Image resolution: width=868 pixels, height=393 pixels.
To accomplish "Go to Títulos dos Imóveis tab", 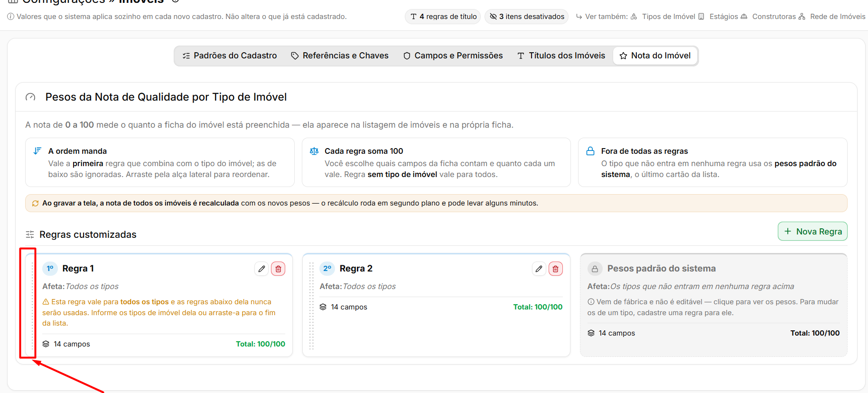I will tap(561, 56).
